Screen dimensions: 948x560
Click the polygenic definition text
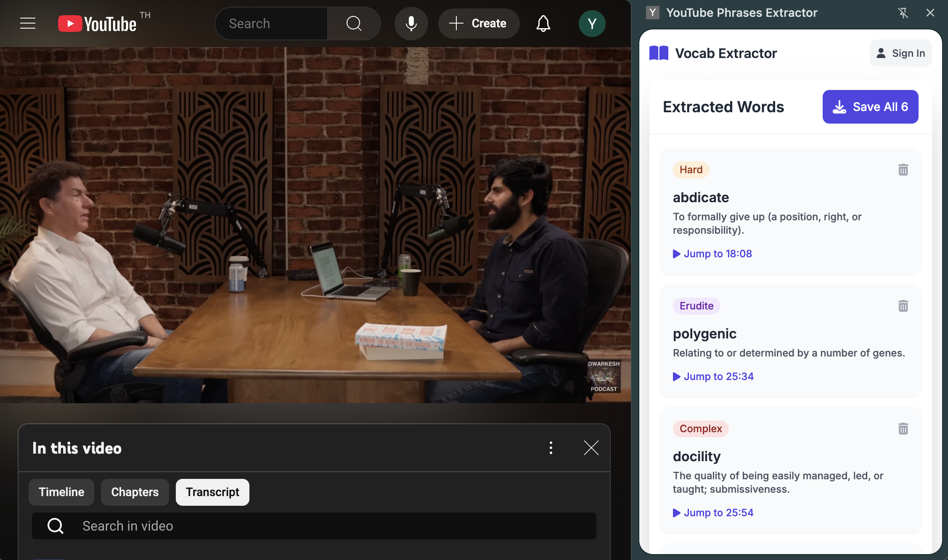(x=789, y=353)
